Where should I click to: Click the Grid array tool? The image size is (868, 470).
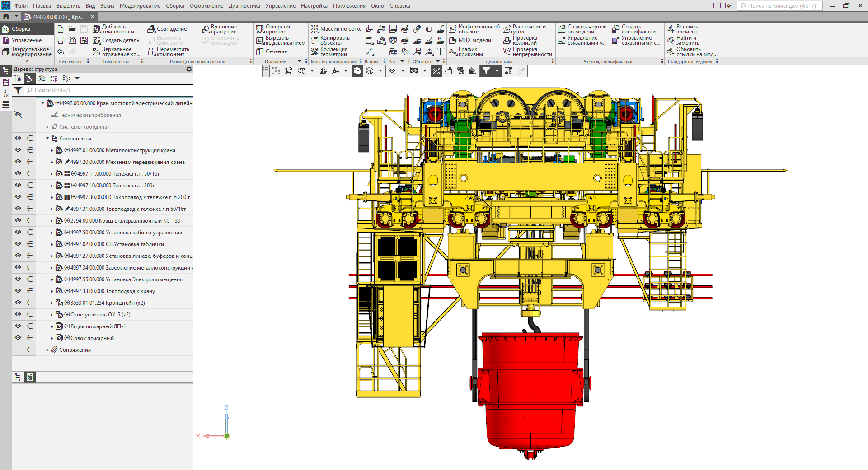click(x=336, y=29)
